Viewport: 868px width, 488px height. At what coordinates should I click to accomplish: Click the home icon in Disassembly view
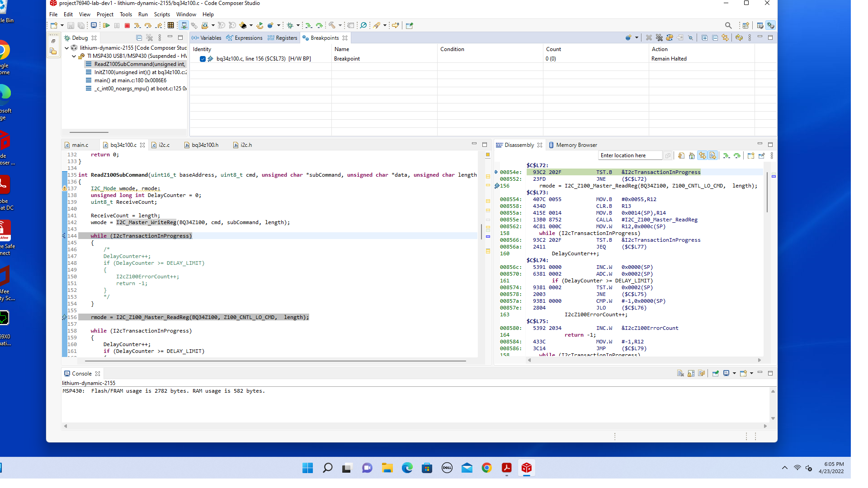click(692, 156)
